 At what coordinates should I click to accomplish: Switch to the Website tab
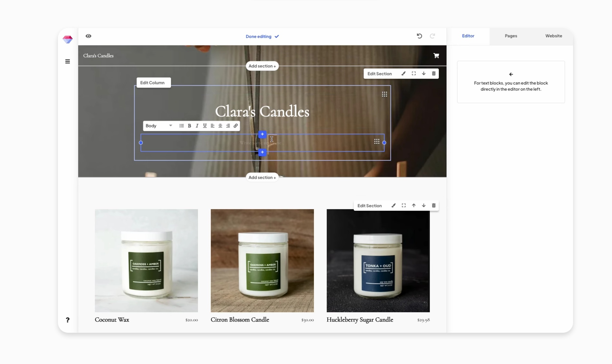(553, 36)
